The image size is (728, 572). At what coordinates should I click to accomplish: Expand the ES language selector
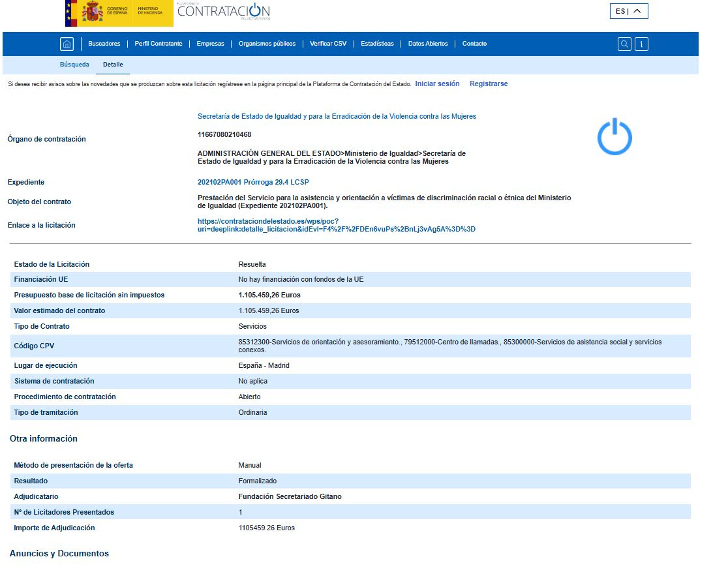(x=629, y=11)
